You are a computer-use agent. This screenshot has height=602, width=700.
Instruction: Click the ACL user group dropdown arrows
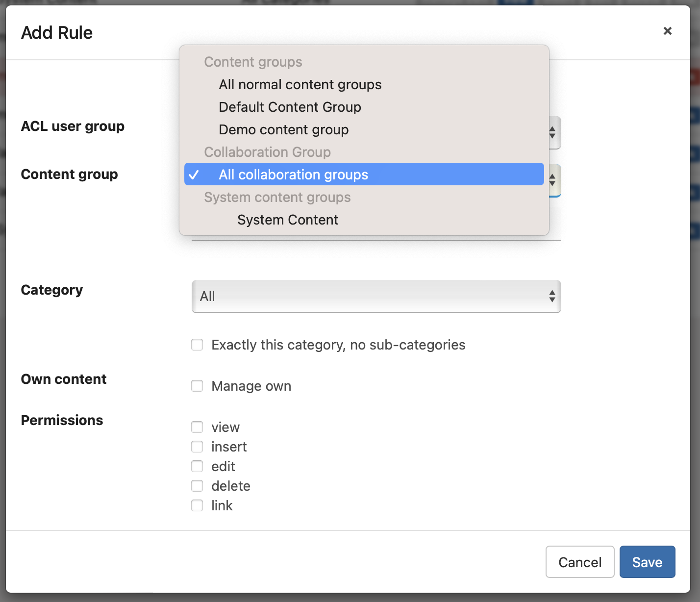[552, 132]
